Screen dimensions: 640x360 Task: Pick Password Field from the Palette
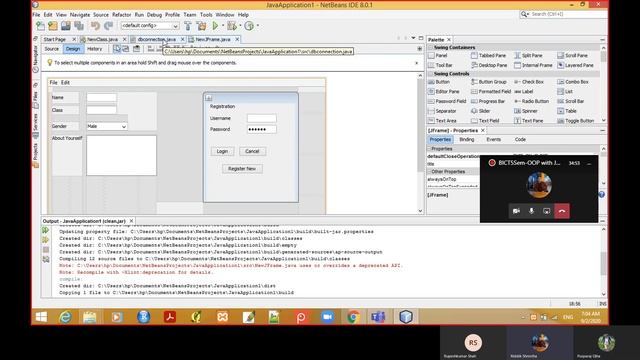tap(447, 101)
